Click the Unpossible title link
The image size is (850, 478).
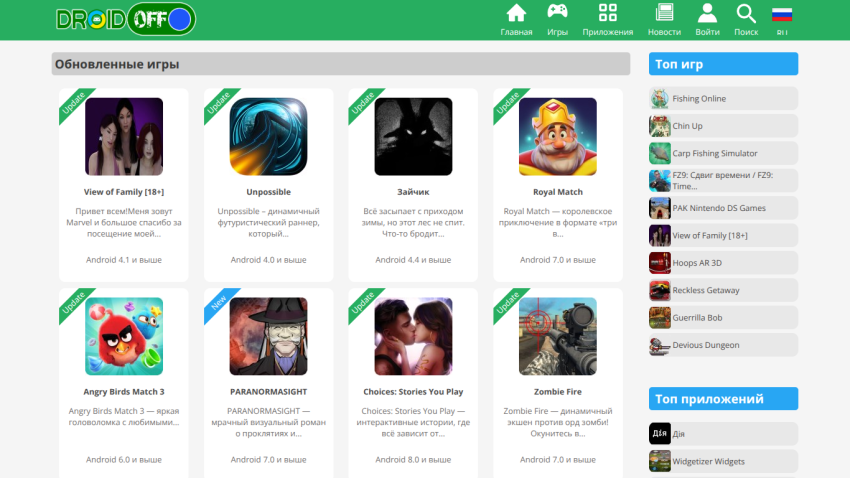click(268, 192)
